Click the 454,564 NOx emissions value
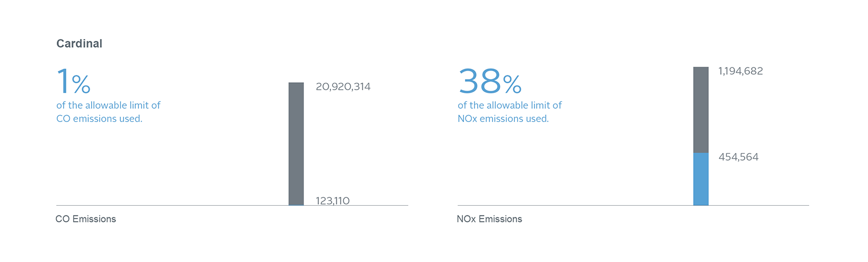Screen dimensions: 868x262 click(738, 157)
